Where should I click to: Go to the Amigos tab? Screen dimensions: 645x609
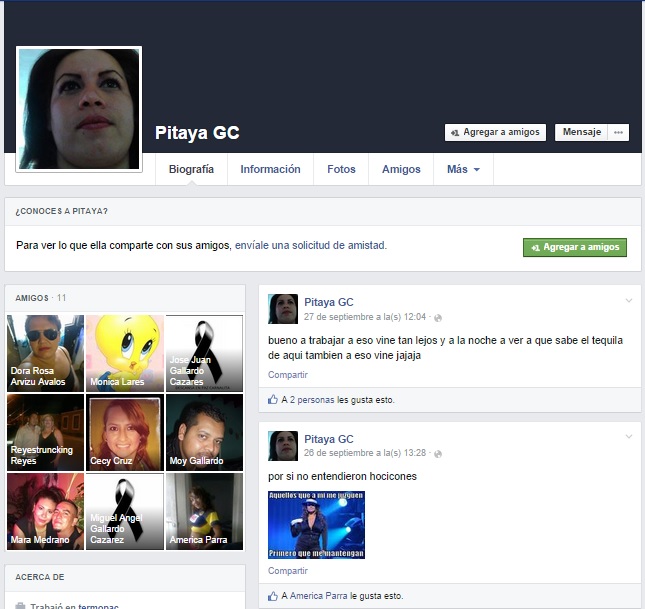[x=401, y=170]
